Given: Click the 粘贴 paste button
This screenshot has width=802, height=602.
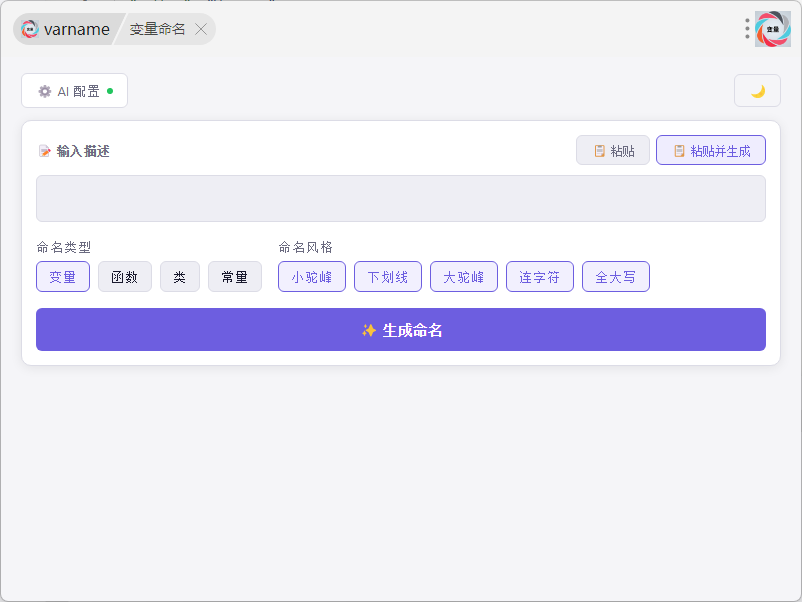Looking at the screenshot, I should coord(613,150).
